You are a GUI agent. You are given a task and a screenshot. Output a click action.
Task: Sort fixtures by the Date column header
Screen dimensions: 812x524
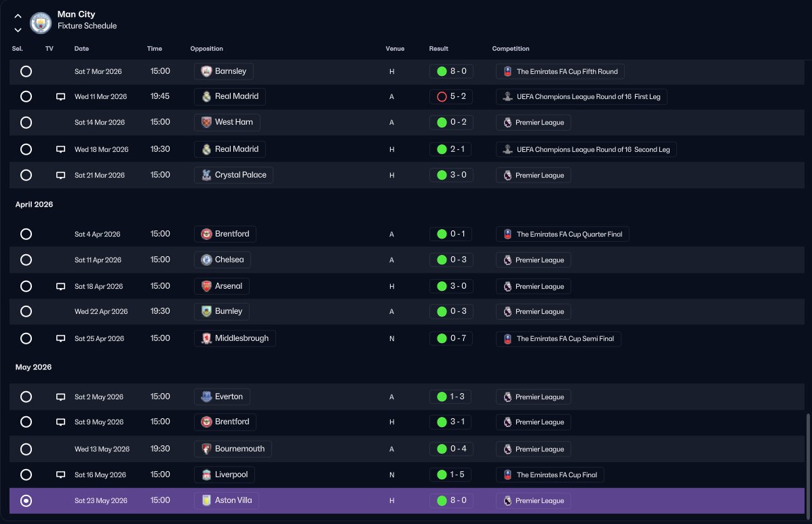pyautogui.click(x=81, y=49)
